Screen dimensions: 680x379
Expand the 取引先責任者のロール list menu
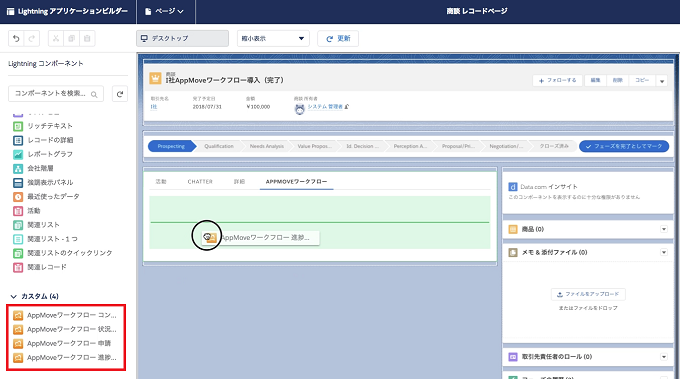click(664, 357)
